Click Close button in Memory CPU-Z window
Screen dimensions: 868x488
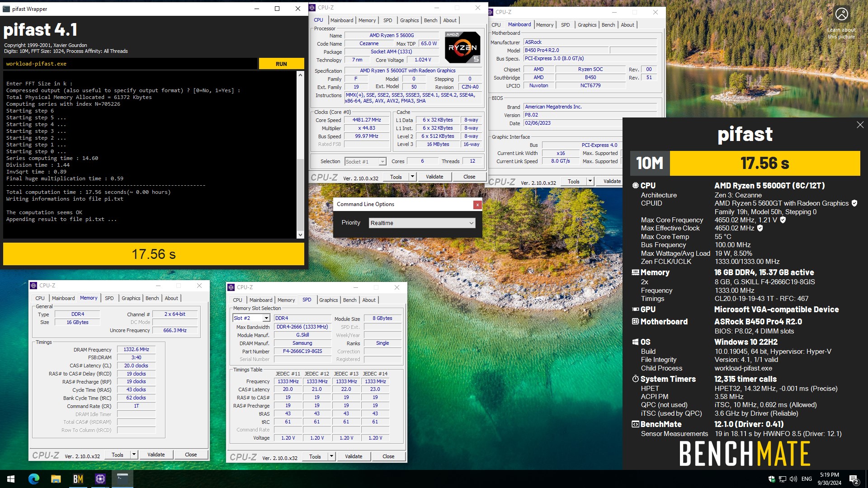[x=191, y=455]
